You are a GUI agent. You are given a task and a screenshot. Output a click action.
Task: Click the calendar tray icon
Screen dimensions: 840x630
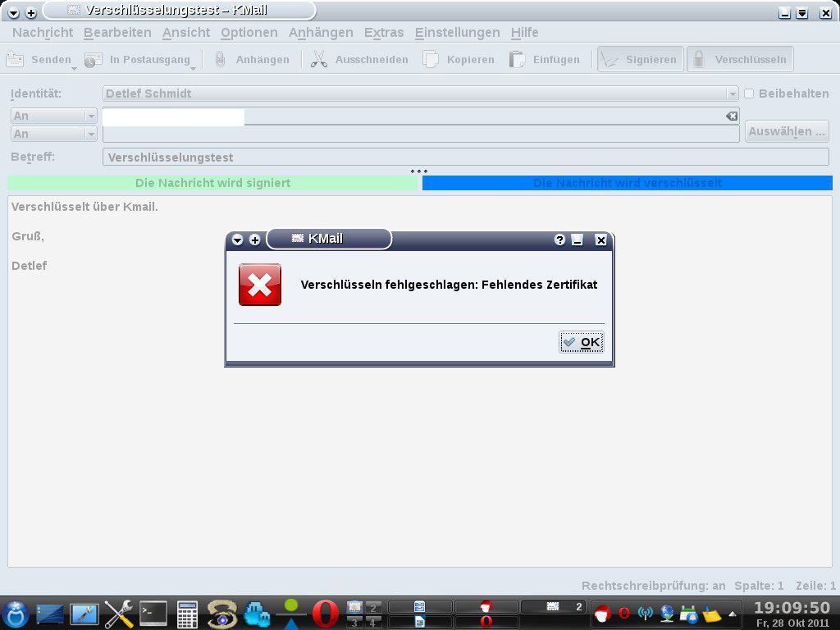tap(688, 614)
